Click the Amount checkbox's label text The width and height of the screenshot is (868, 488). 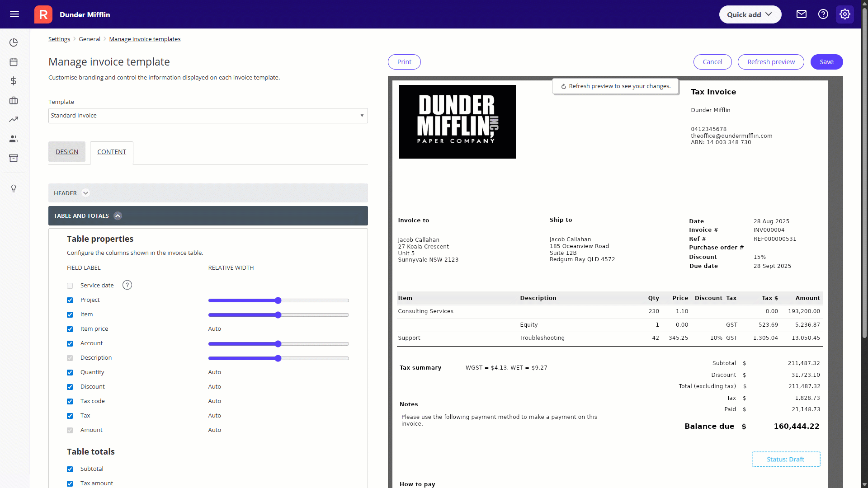pyautogui.click(x=91, y=430)
